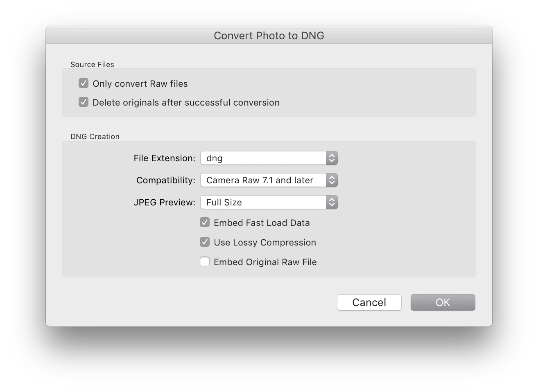
Task: Click the 'Only convert Raw files' label
Action: pyautogui.click(x=140, y=84)
